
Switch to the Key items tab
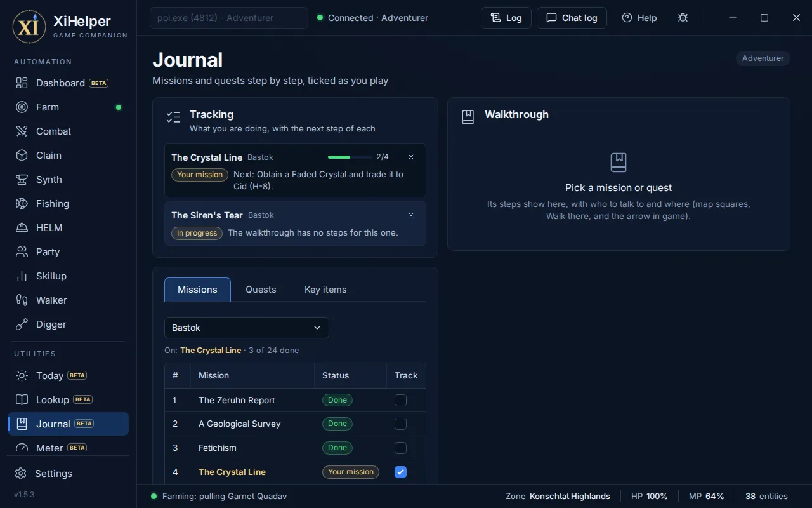click(x=325, y=290)
